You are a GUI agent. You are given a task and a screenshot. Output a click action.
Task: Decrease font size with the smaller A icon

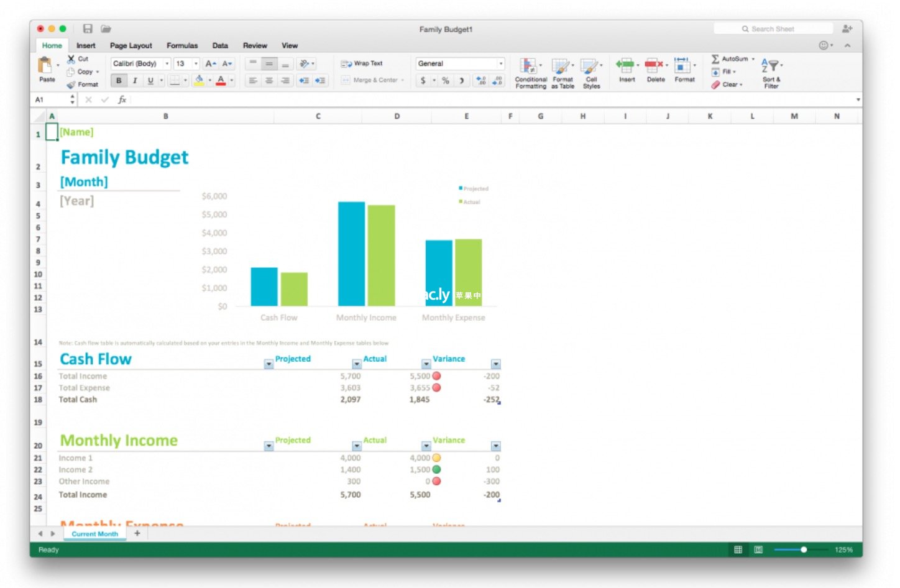[x=227, y=63]
